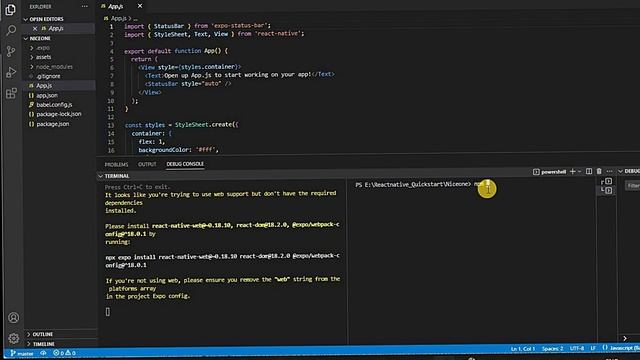This screenshot has height=360, width=640.
Task: Click the LF end of line indicator
Action: pyautogui.click(x=593, y=349)
